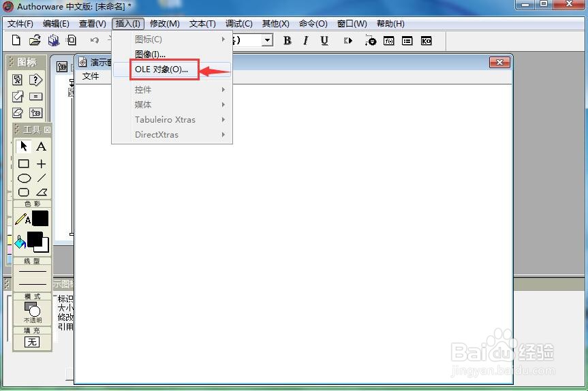Open the Control Panel toolbar icon
Viewport: 588px width, 391px height.
pos(370,40)
